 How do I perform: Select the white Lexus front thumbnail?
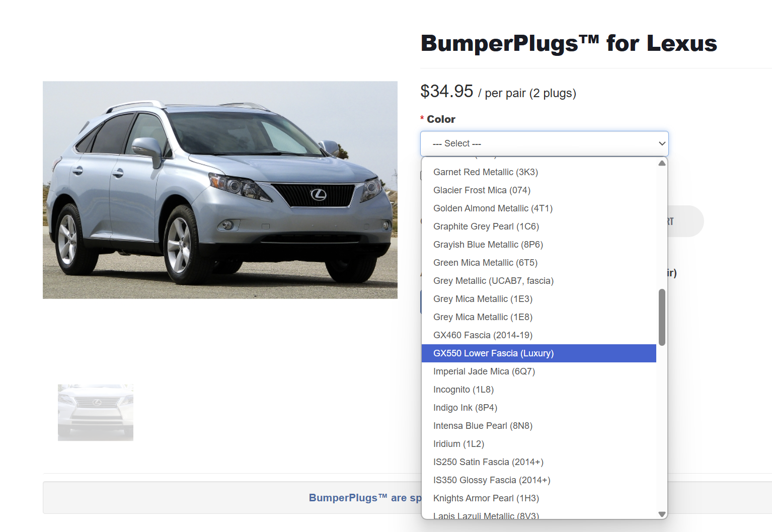point(96,413)
